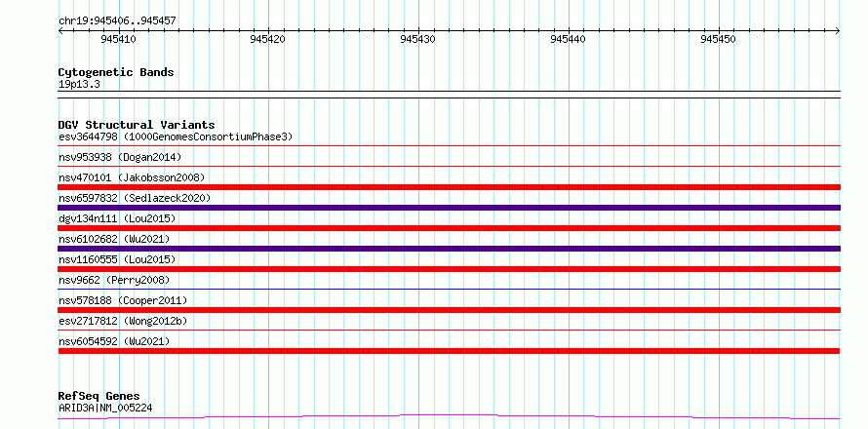
Task: Click the nsv9662 (Perry2008) variant label
Action: (x=114, y=280)
